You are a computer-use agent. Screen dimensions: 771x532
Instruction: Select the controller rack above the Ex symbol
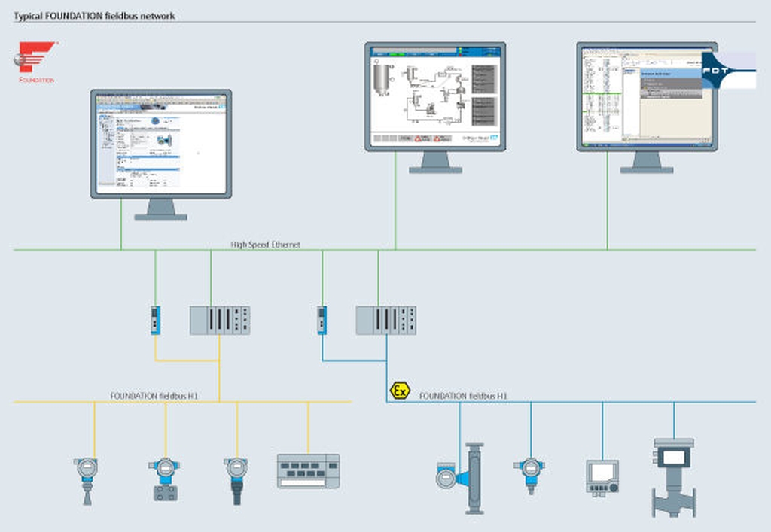[386, 321]
